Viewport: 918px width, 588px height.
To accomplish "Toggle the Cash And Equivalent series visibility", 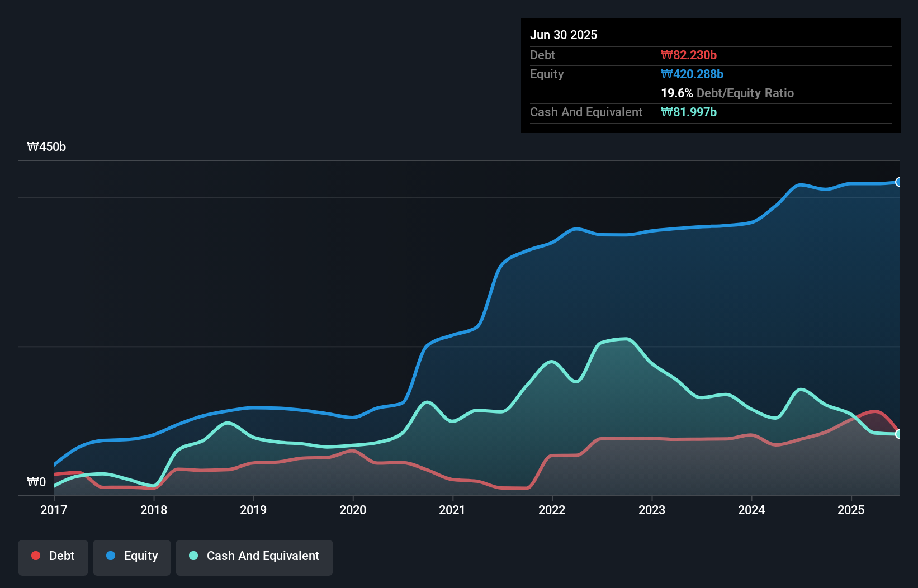I will [x=254, y=556].
